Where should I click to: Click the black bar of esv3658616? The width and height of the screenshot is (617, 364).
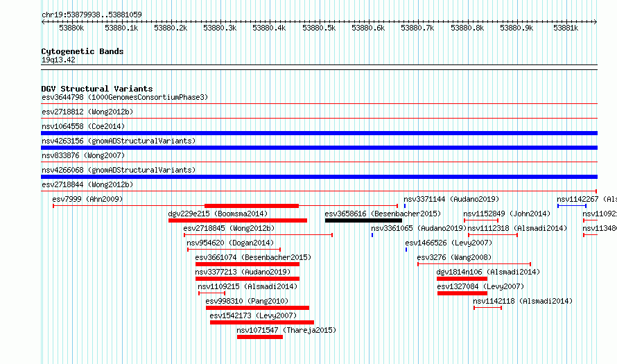click(363, 220)
